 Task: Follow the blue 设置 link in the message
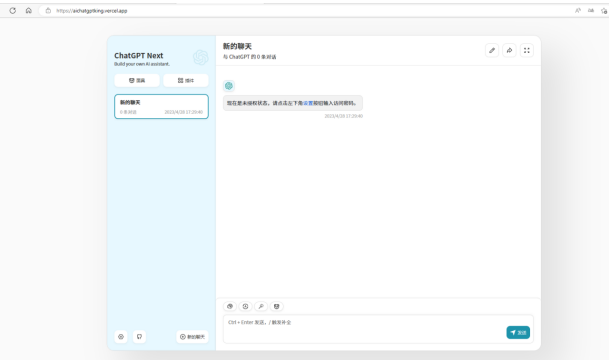(308, 103)
